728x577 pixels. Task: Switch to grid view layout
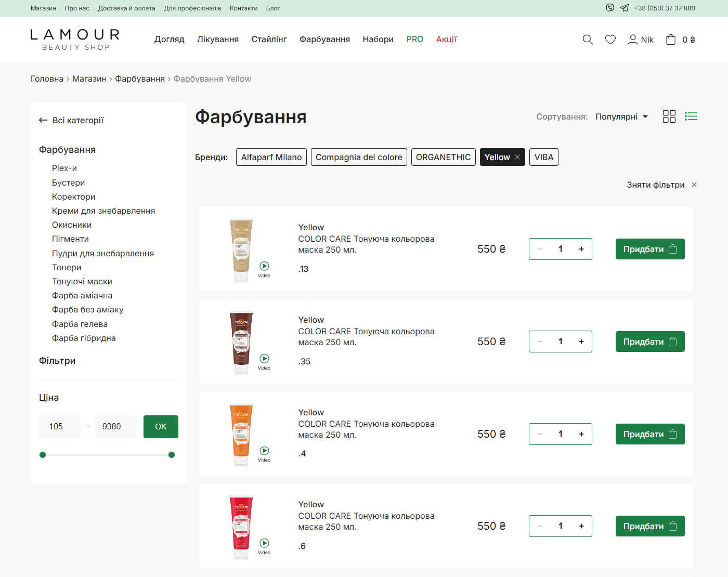click(669, 116)
